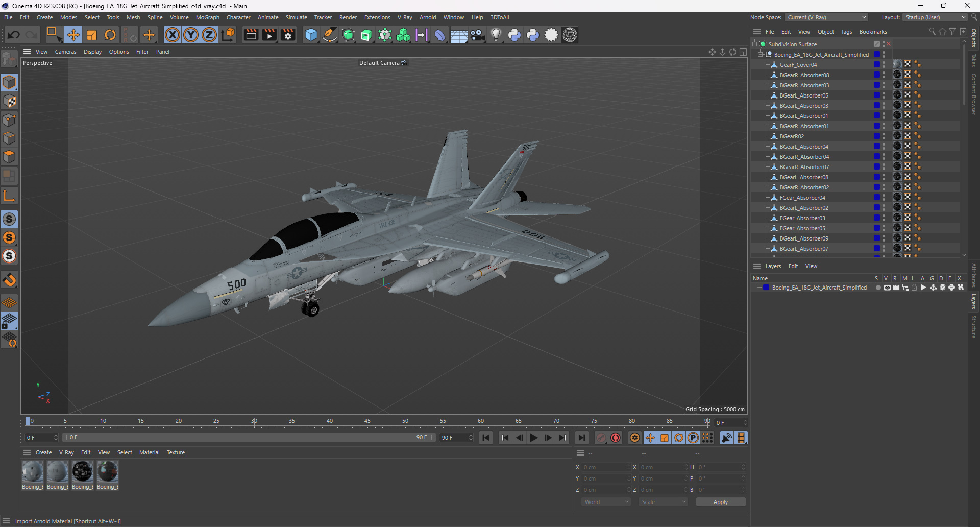Image resolution: width=980 pixels, height=527 pixels.
Task: Open the Axis L-shaped tool
Action: 9,196
